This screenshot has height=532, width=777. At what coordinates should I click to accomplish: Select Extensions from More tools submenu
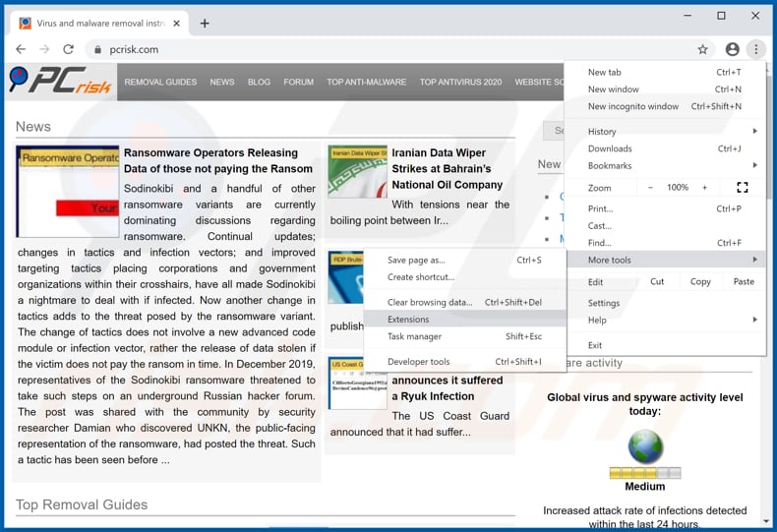click(408, 319)
